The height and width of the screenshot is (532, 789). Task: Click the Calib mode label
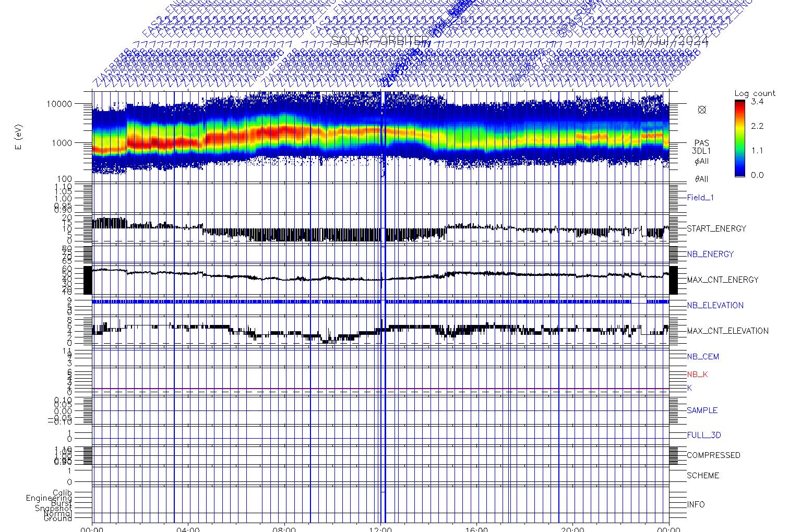(x=63, y=493)
